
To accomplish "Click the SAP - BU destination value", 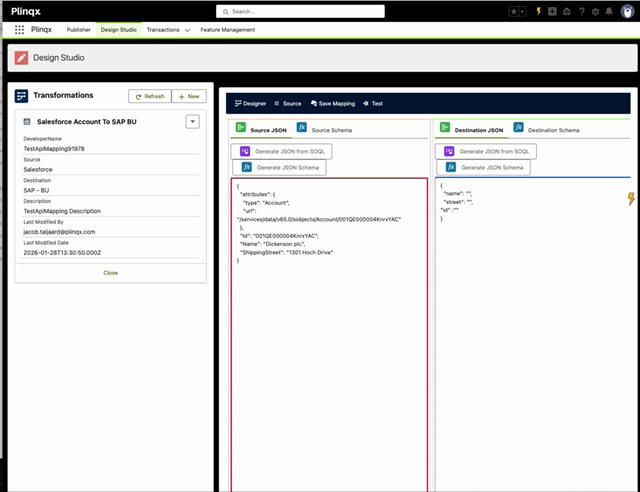I will coord(36,190).
